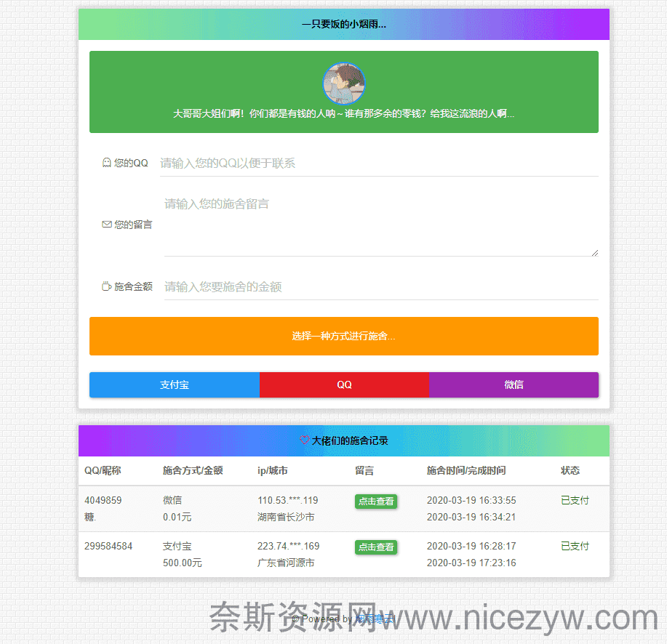Click the ip/城市 column header
Viewport: 667px width, 644px height.
click(x=272, y=470)
